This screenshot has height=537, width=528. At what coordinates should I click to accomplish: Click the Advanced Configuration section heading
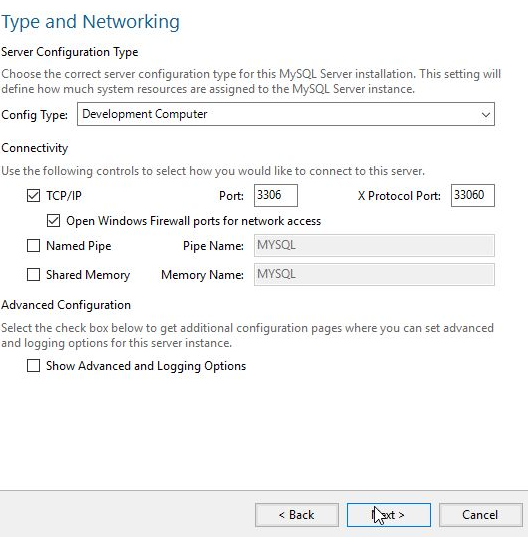tap(66, 305)
